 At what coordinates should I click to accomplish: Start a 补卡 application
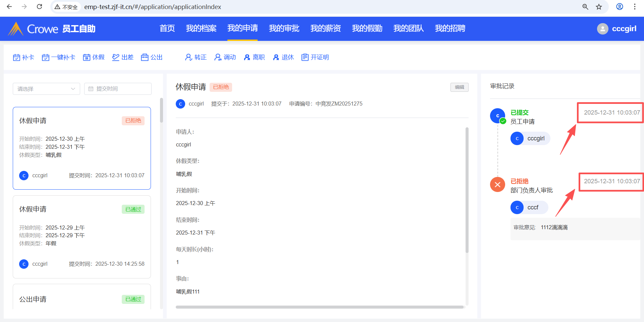[23, 57]
